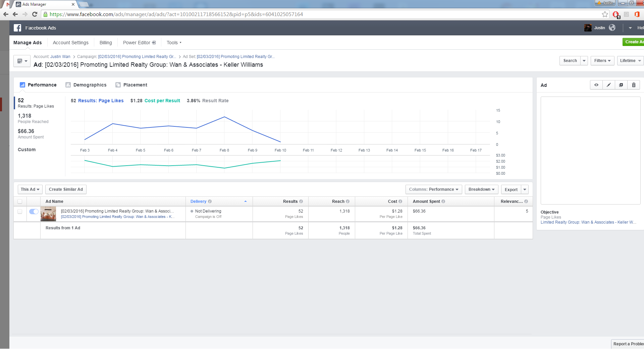The height and width of the screenshot is (349, 644).
Task: Click the Create Similar Ad button
Action: coord(66,189)
